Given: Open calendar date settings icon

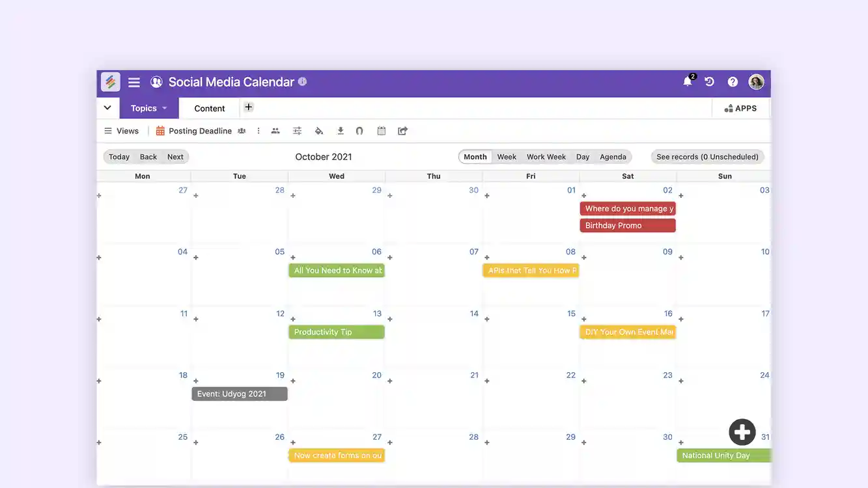Looking at the screenshot, I should [381, 131].
